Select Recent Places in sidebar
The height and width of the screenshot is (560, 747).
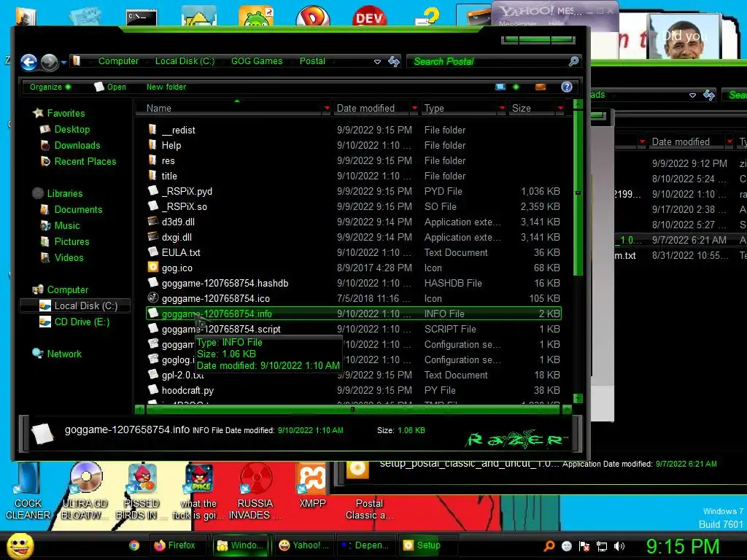click(x=85, y=161)
